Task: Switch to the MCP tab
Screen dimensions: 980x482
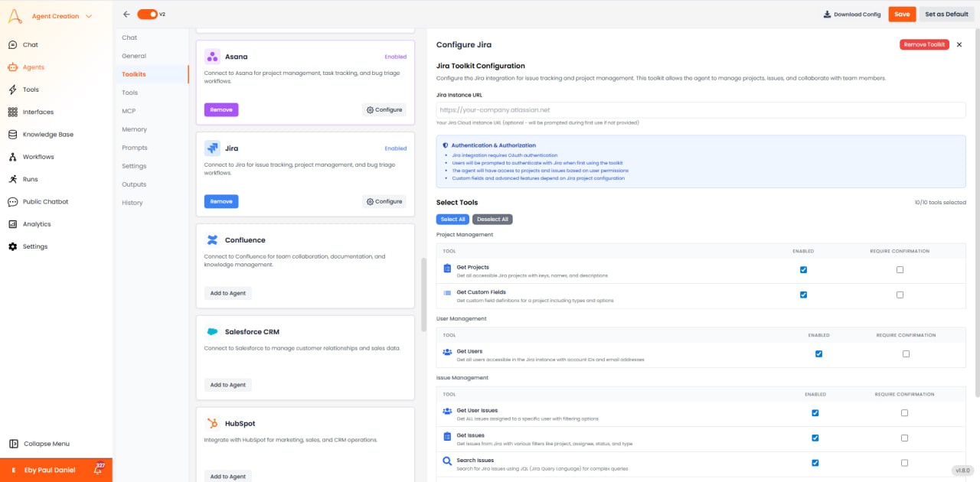Action: tap(128, 110)
